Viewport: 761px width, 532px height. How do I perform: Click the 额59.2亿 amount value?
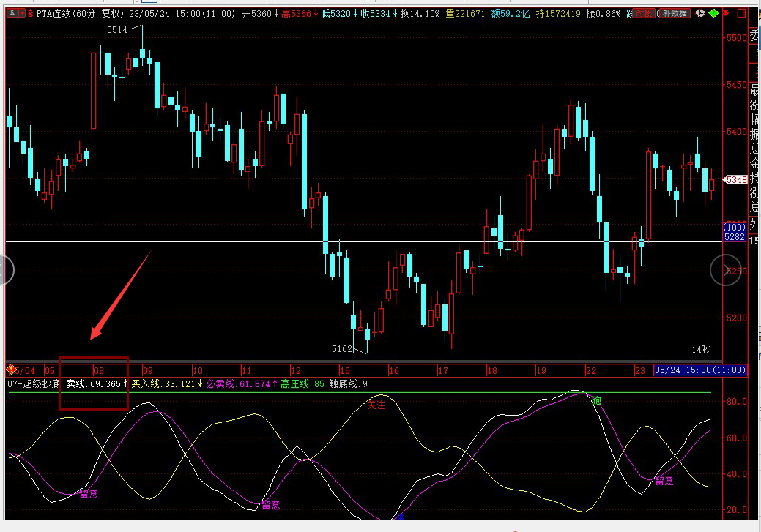pyautogui.click(x=510, y=14)
